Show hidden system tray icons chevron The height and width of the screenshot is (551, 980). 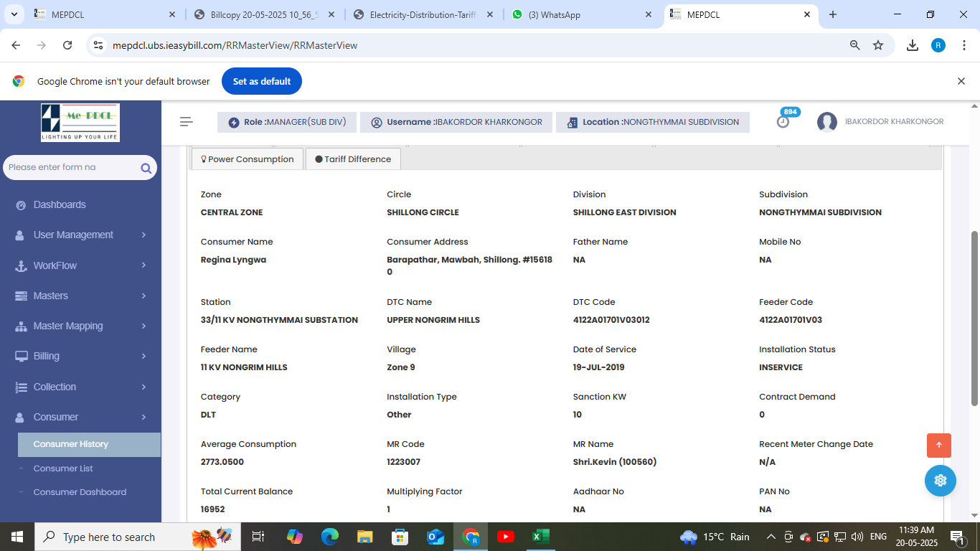pyautogui.click(x=771, y=537)
